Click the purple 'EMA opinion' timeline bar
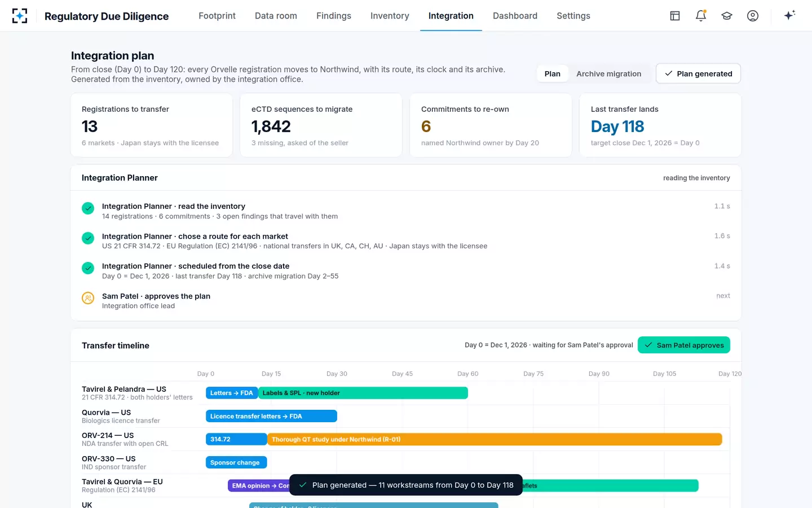 click(x=259, y=485)
